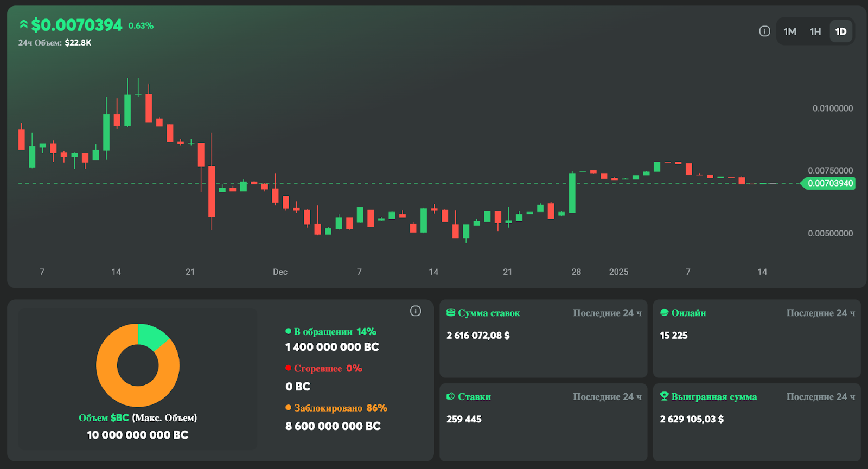The image size is (868, 469).
Task: Click the 0.63% change value
Action: tap(141, 25)
